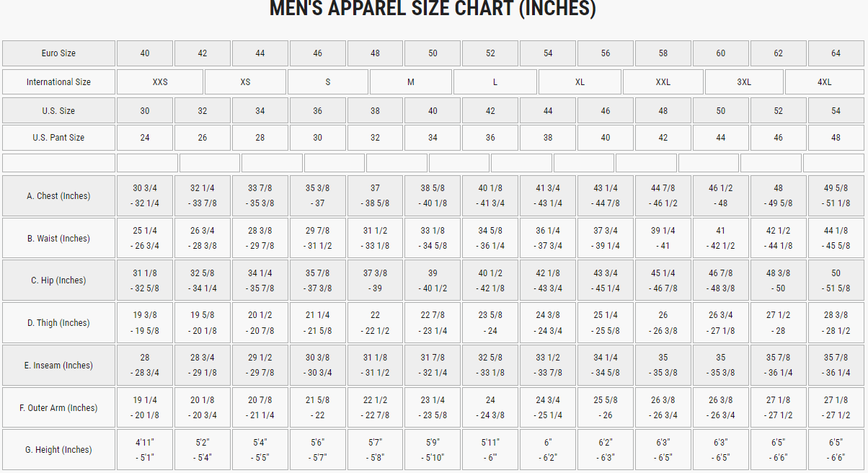The height and width of the screenshot is (473, 868).
Task: Click thigh cell 22 - 22 1/2
Action: (x=375, y=323)
